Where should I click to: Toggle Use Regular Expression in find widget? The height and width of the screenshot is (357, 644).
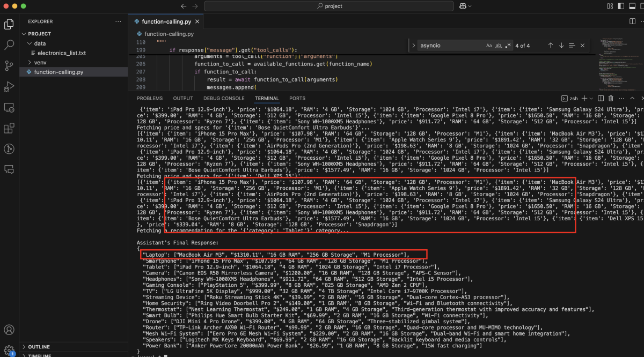[508, 46]
